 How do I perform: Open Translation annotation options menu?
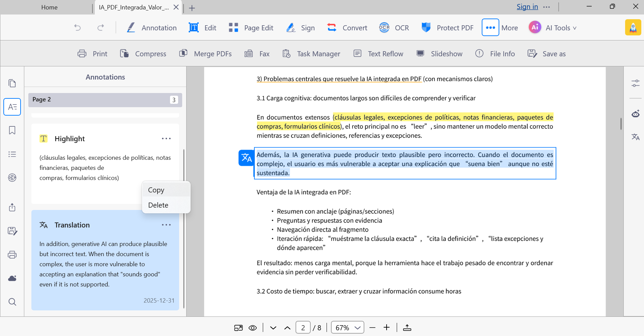[x=166, y=225]
